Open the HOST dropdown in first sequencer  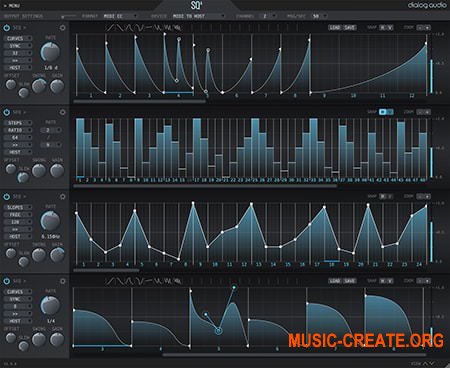(18, 68)
